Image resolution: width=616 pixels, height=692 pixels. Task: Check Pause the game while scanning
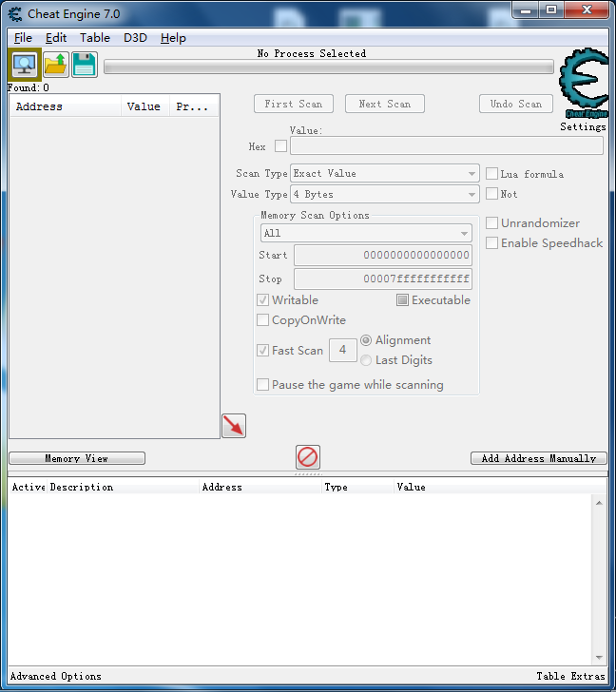point(262,384)
